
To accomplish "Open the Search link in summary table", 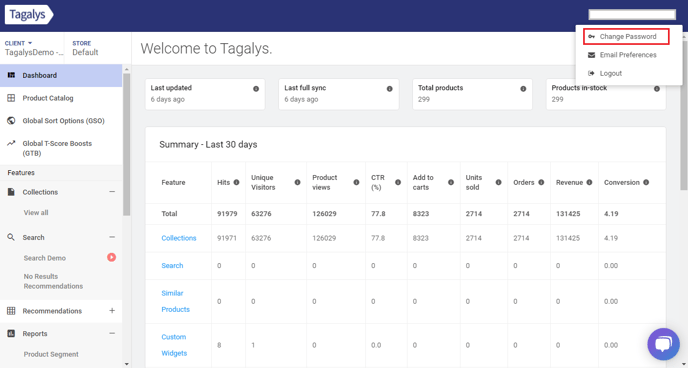I will coord(172,266).
